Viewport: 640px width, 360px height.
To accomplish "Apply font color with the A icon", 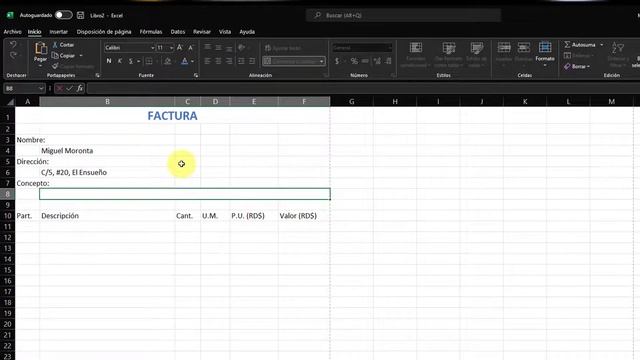I will point(184,61).
